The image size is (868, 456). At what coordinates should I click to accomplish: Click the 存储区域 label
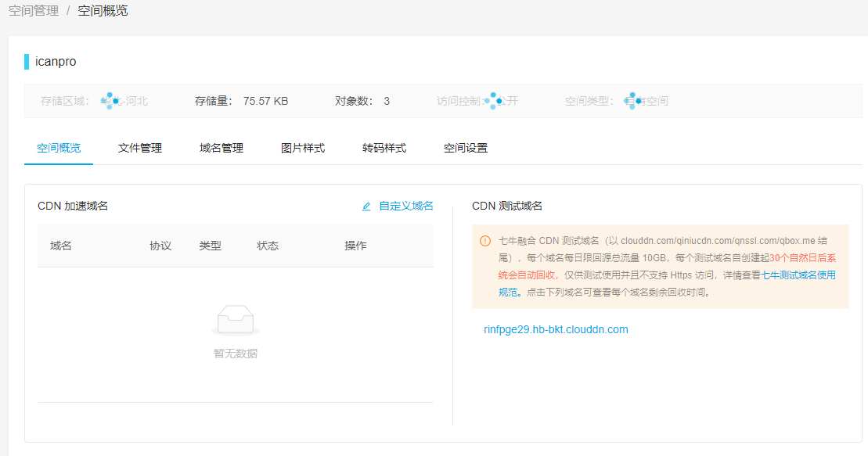point(65,101)
